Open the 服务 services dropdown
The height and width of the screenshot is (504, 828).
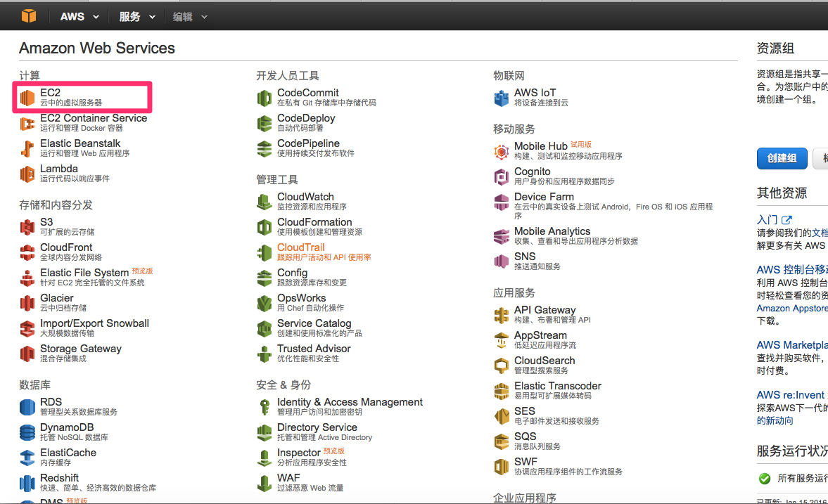point(137,17)
